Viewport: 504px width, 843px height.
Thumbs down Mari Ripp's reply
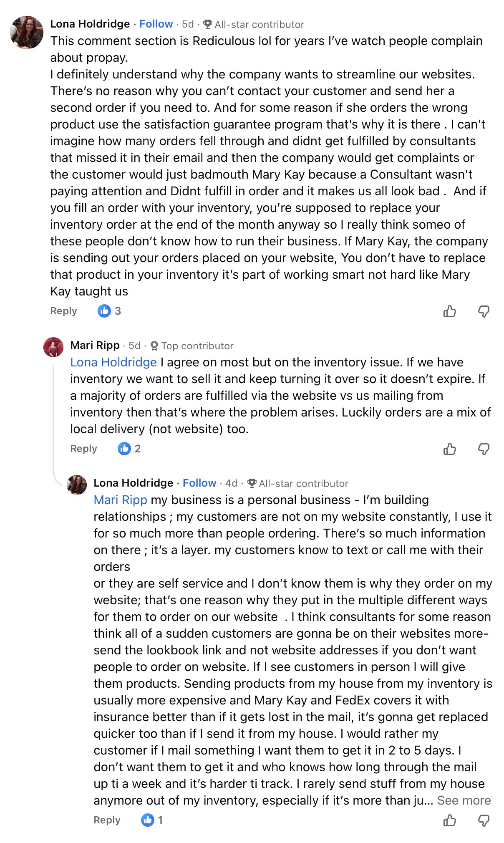coord(484,449)
